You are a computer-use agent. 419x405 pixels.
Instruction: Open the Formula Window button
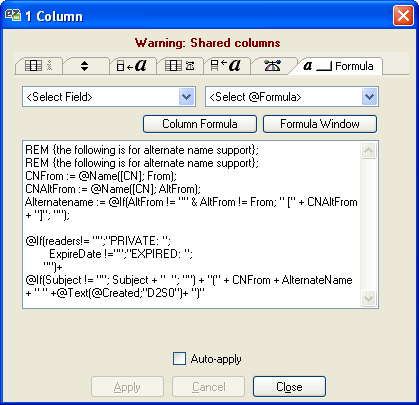320,124
